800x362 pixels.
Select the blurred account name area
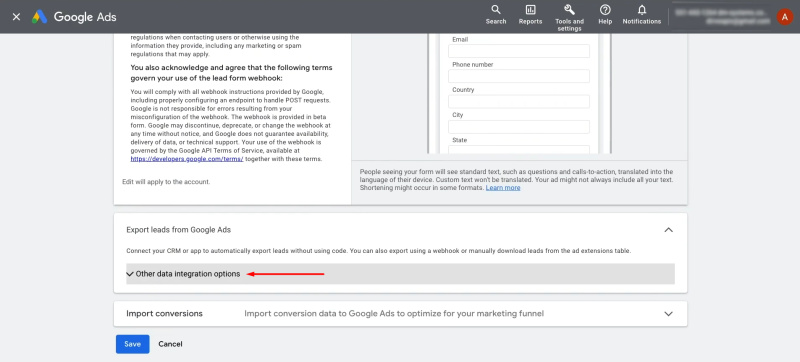click(722, 16)
